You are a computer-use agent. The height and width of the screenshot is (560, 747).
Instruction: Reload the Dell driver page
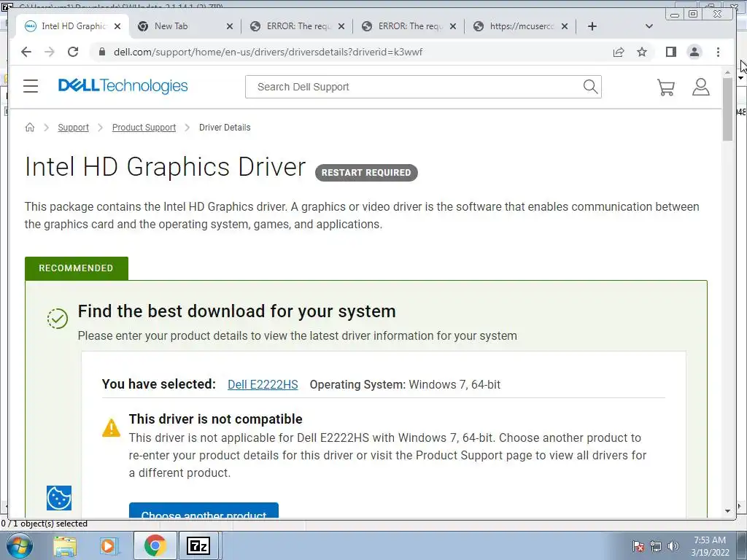tap(73, 52)
